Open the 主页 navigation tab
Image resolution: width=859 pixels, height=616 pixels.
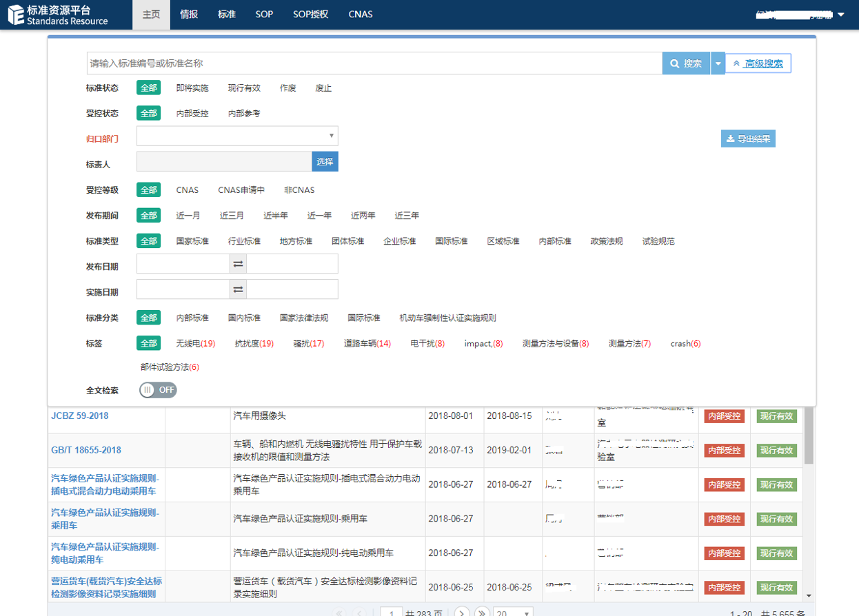click(x=151, y=14)
